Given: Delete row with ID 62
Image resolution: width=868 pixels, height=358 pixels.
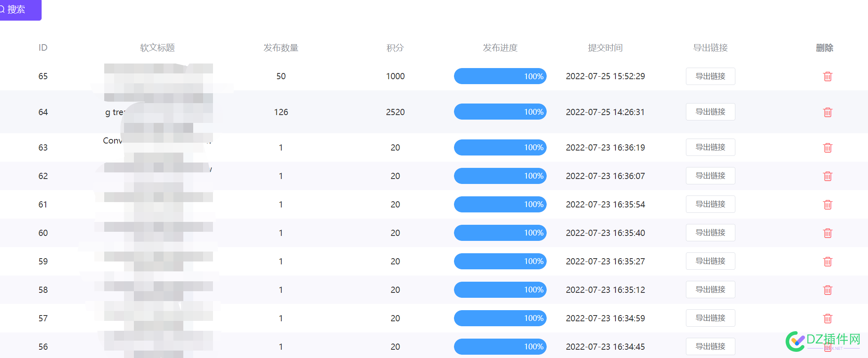Looking at the screenshot, I should [828, 176].
